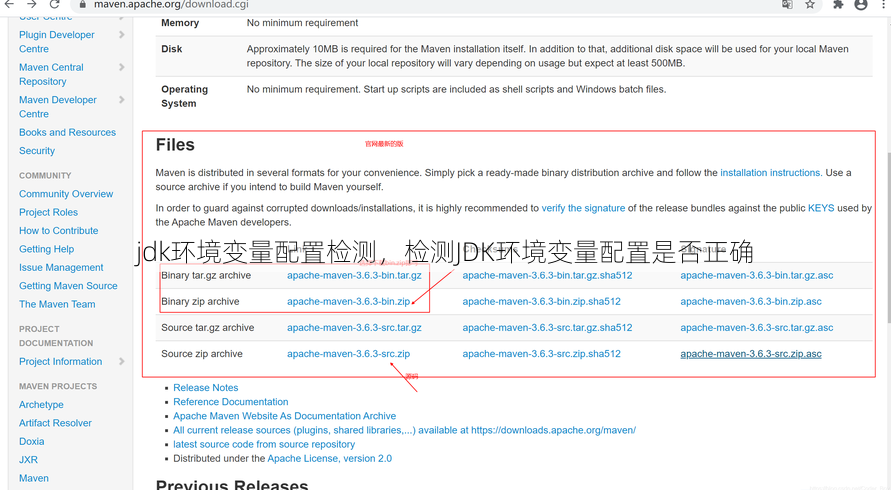This screenshot has width=891, height=490.
Task: Open apache-maven-3.6.3-bin.tar.gz.sha512 checksum
Action: [x=547, y=275]
